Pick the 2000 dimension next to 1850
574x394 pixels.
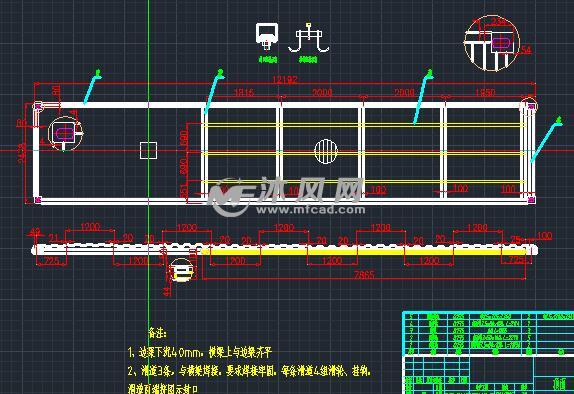pyautogui.click(x=404, y=92)
